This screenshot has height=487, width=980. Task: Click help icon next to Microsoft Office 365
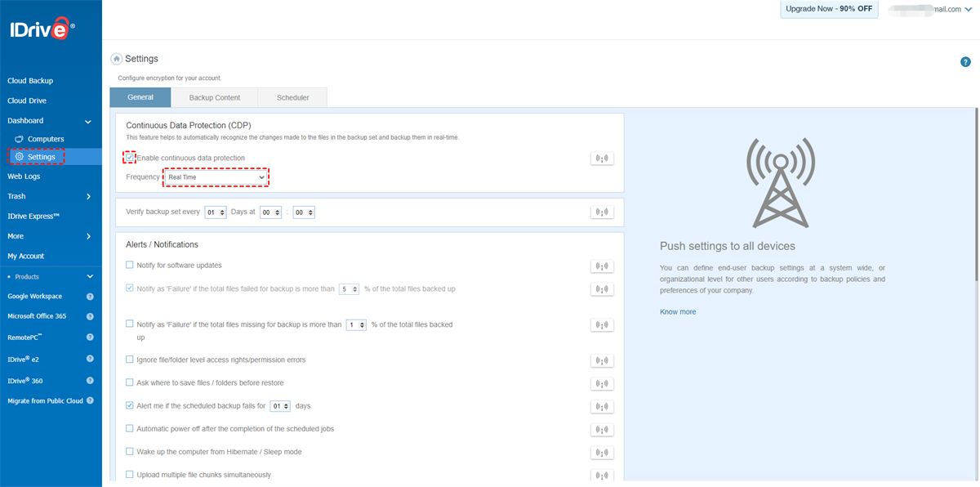(x=90, y=317)
